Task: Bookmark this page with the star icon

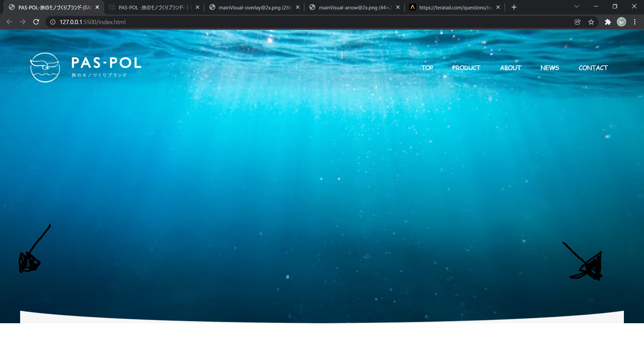Action: (591, 22)
